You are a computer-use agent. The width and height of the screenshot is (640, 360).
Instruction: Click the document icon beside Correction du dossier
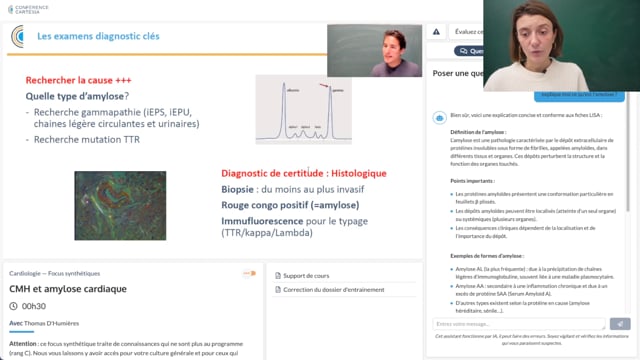point(278,289)
